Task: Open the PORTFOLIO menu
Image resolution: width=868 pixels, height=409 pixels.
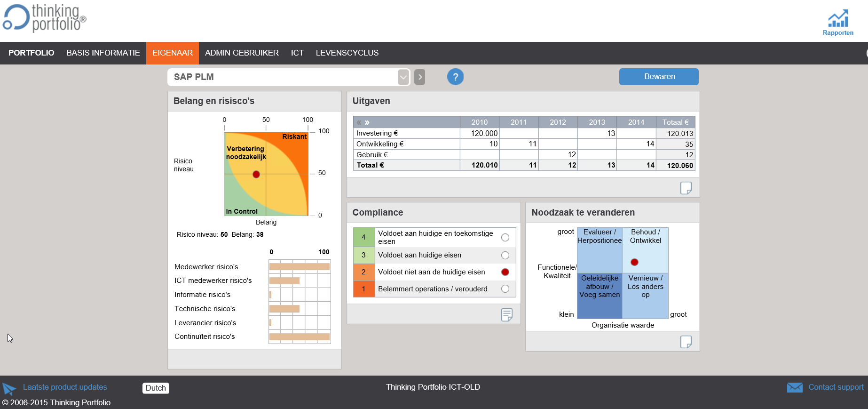Action: click(x=31, y=53)
